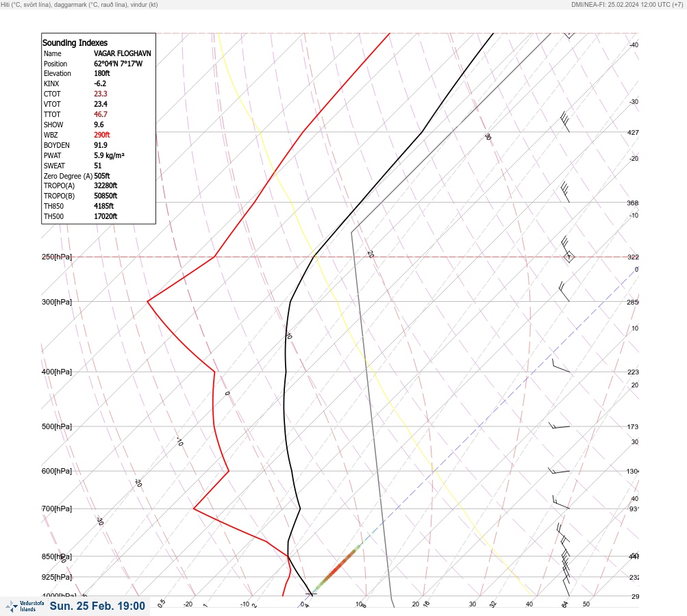This screenshot has width=687, height=616.
Task: Select the 'Sun. 25 Feb. 19:00' timestamp
Action: click(97, 606)
